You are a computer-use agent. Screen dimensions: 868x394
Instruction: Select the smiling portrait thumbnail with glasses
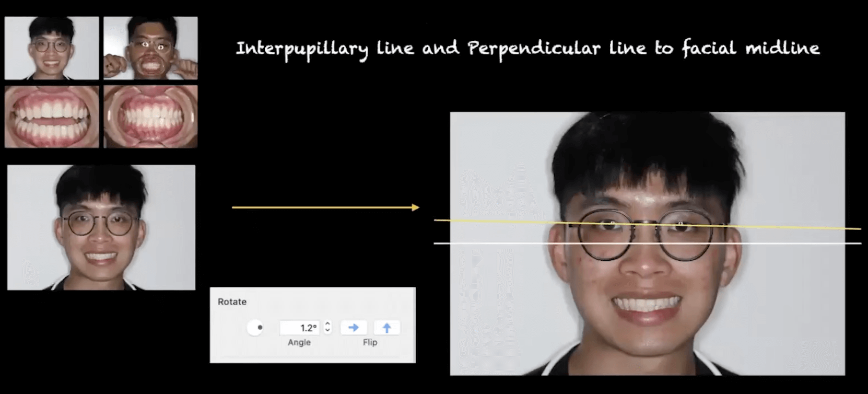pos(52,48)
